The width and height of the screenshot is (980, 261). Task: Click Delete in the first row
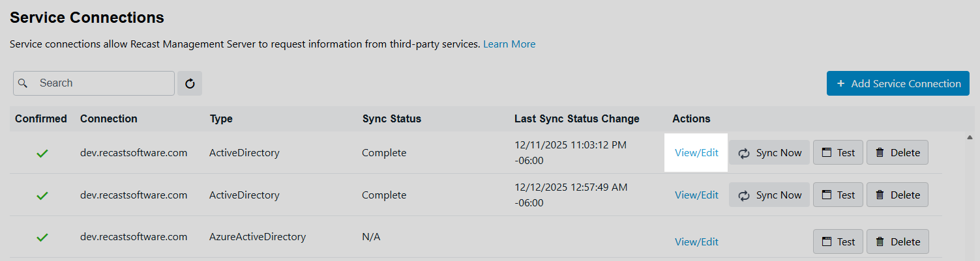pyautogui.click(x=897, y=153)
